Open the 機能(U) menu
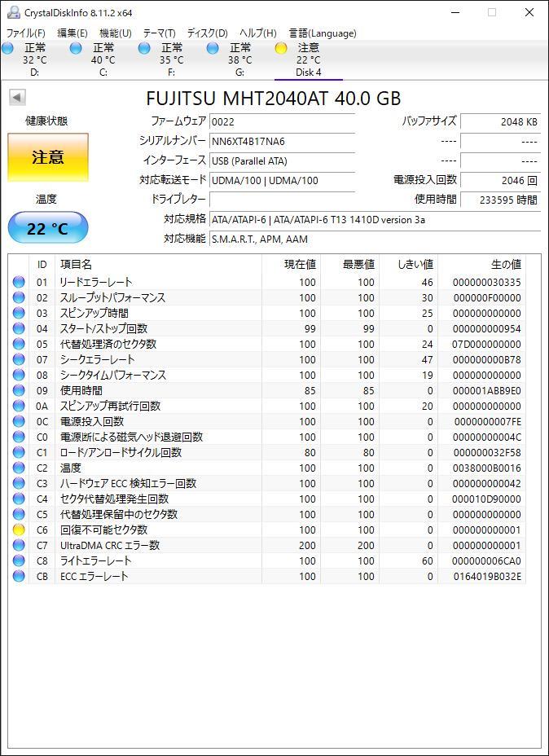The image size is (549, 756). pyautogui.click(x=115, y=33)
